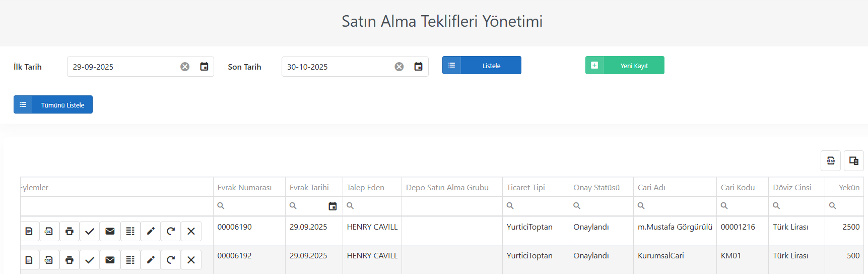Send email for document 00006192
The width and height of the screenshot is (868, 274).
tap(110, 260)
